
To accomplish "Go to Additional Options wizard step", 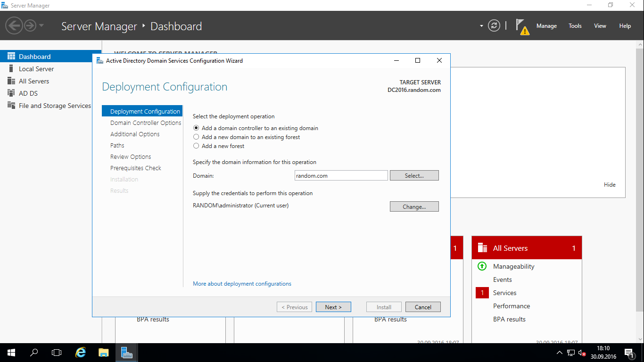I will coord(135,134).
